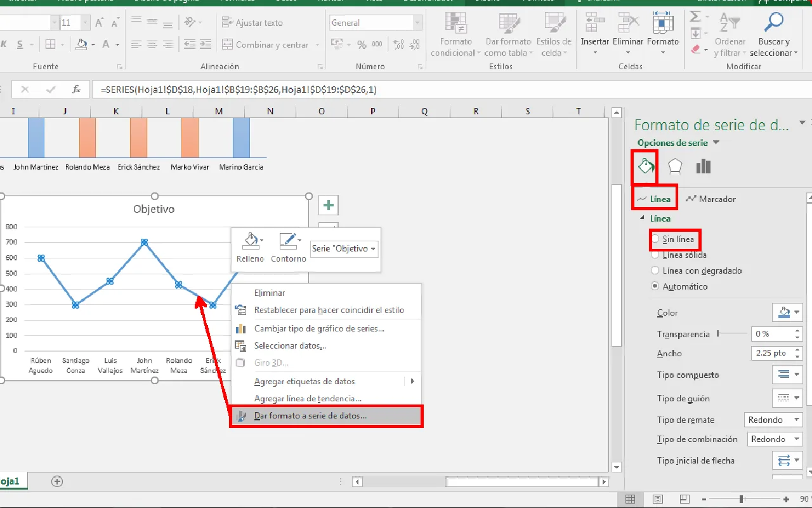Screen dimensions: 812x508
Task: Switch to the Línea tab
Action: [655, 199]
